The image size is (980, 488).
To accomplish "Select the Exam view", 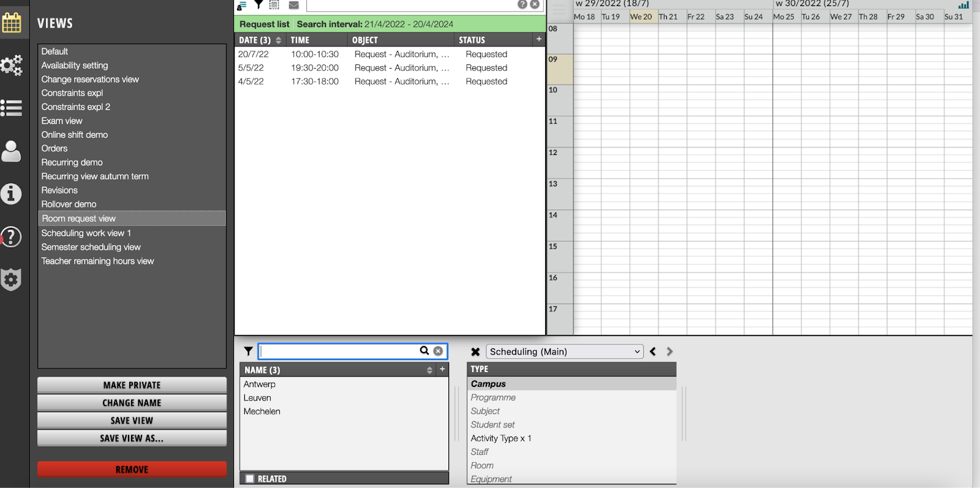I will [x=132, y=121].
